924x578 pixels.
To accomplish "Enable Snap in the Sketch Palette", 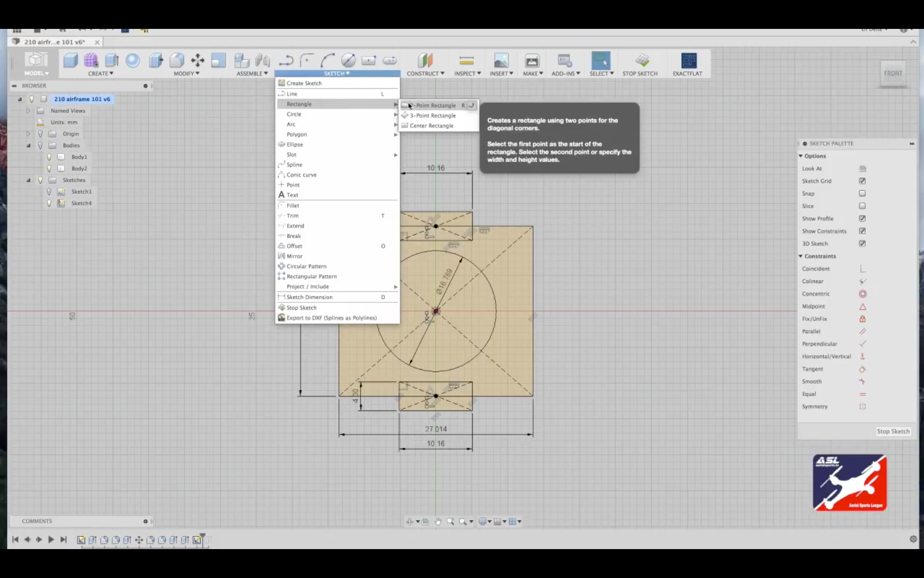I will click(863, 193).
